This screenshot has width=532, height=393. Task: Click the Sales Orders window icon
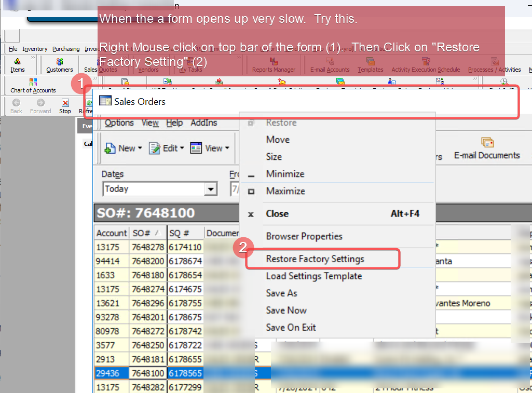(x=105, y=101)
